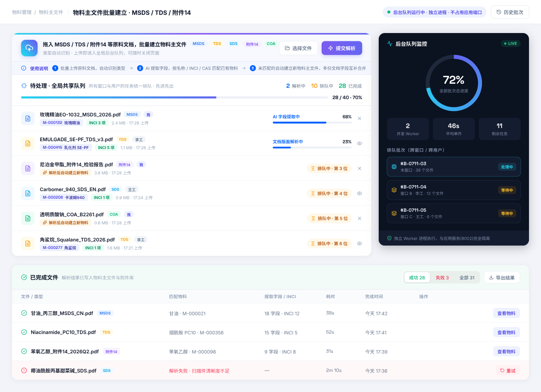This screenshot has width=541, height=392.
Task: Click the cloud upload icon
Action: (29, 48)
